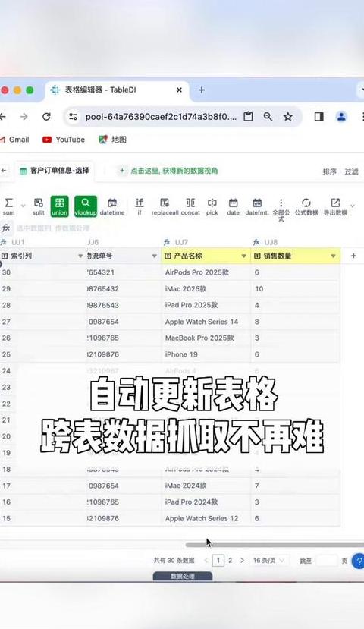Select cell iMac 2024款
This screenshot has width=364, height=629.
pos(206,486)
